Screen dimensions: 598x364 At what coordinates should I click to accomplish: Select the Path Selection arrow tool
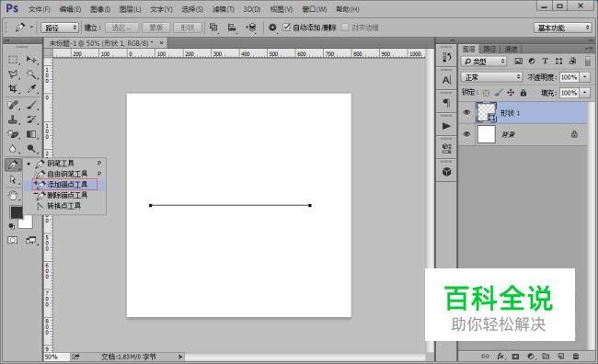[x=13, y=179]
